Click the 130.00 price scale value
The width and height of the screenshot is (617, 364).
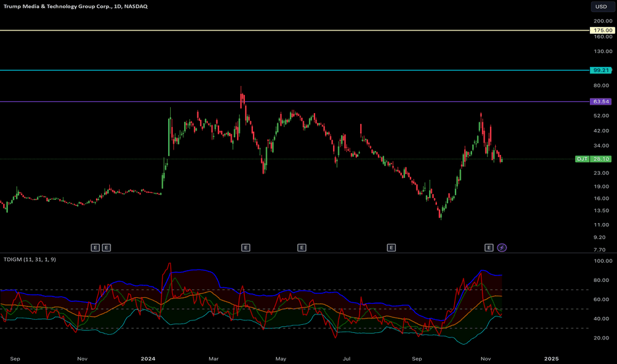603,51
